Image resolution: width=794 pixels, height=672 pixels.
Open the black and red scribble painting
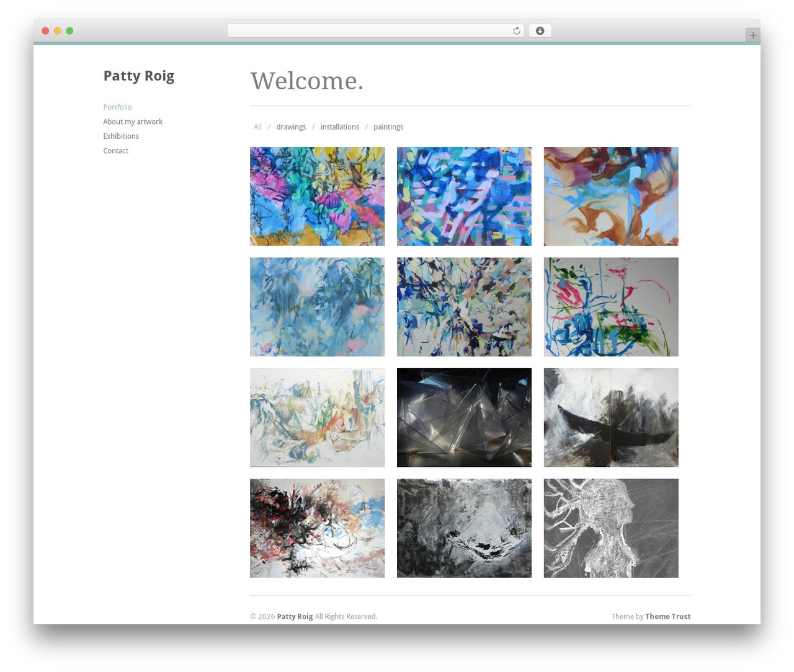point(317,528)
